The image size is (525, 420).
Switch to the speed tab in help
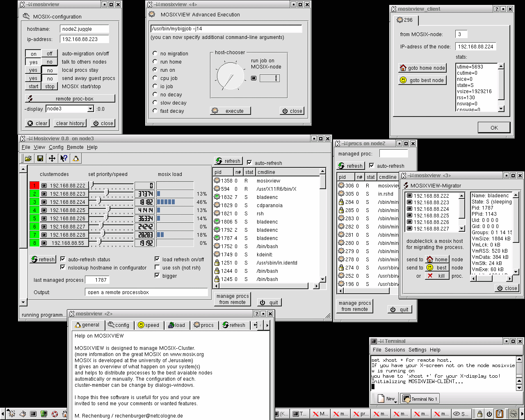pos(149,325)
